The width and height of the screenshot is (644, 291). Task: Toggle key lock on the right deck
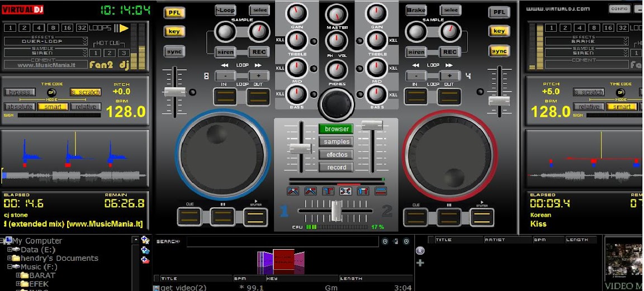click(x=499, y=31)
